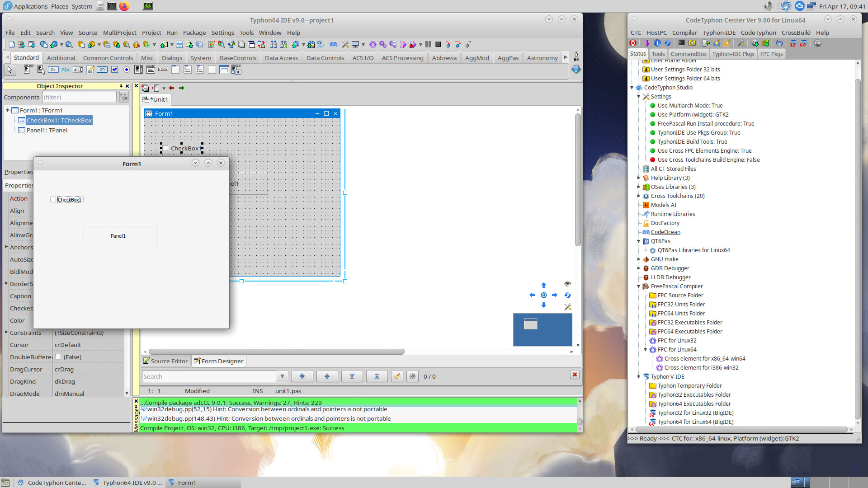Collapse the FreePascal Compiler tree node
The width and height of the screenshot is (868, 488).
pyautogui.click(x=639, y=286)
